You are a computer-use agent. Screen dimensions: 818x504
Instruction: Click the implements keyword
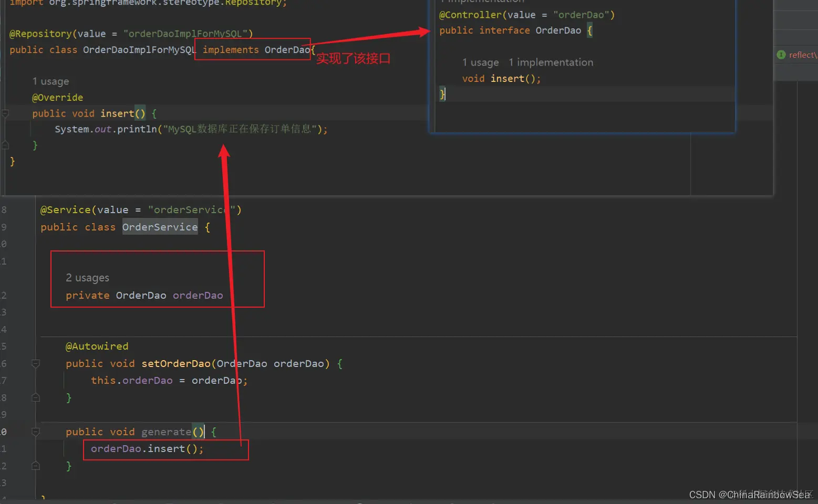231,50
